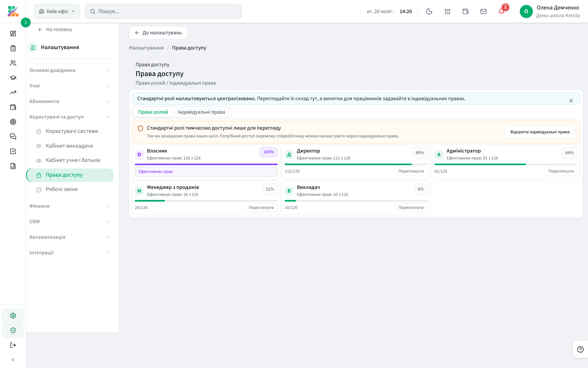
Task: Switch to Індивідуальні права tab
Action: tap(201, 112)
